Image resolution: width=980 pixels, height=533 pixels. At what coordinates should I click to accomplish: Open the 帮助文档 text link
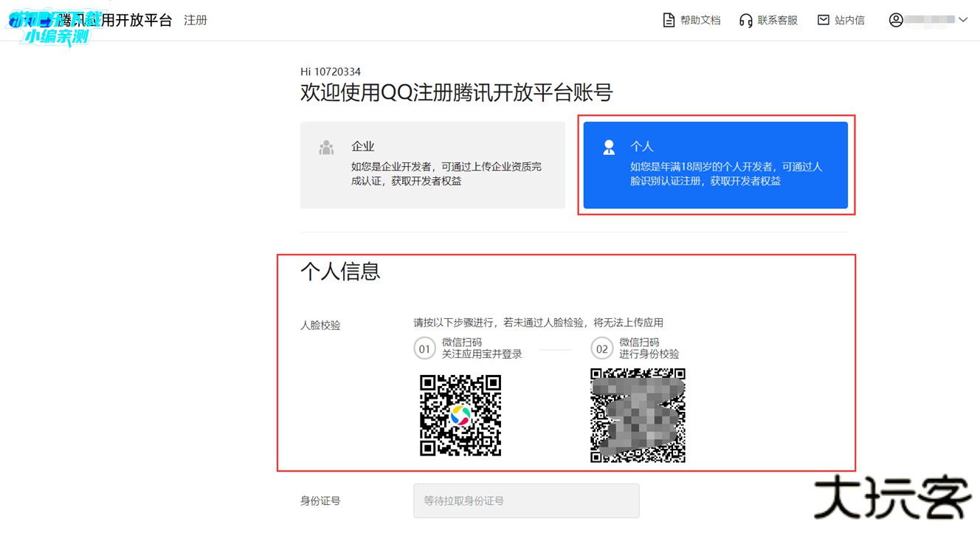tap(700, 20)
